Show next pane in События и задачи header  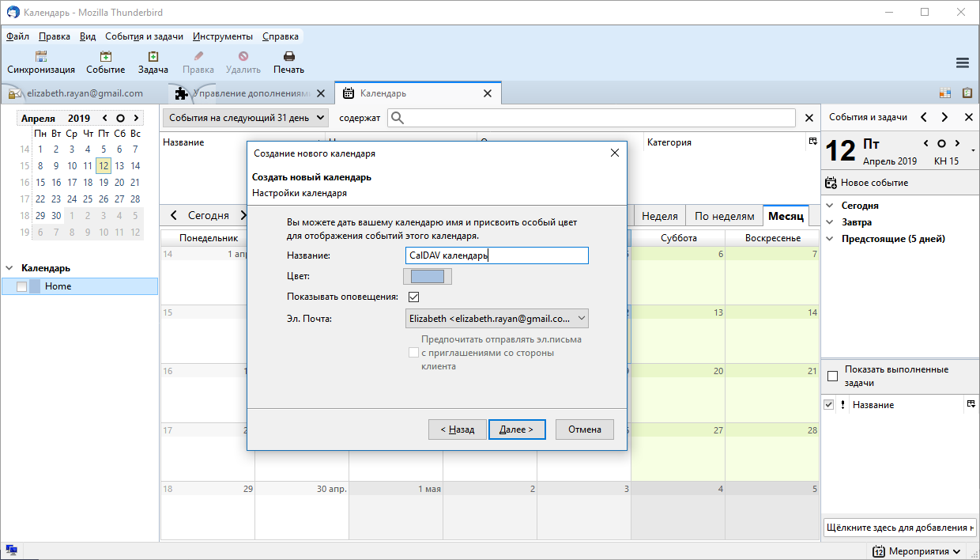click(944, 117)
